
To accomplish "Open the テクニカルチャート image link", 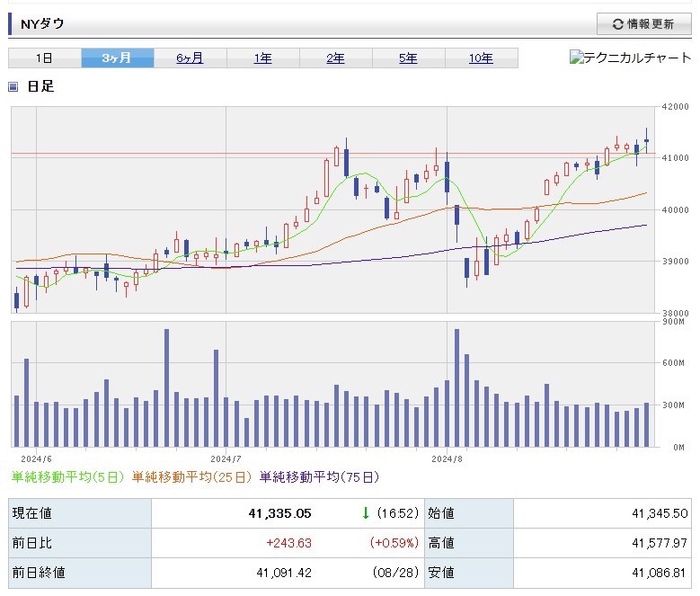I will [x=630, y=58].
